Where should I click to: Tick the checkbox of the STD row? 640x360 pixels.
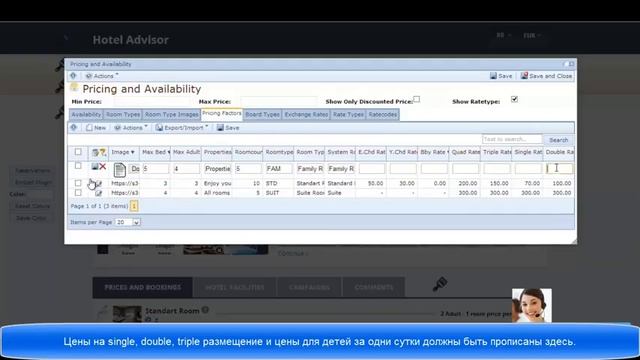click(78, 183)
